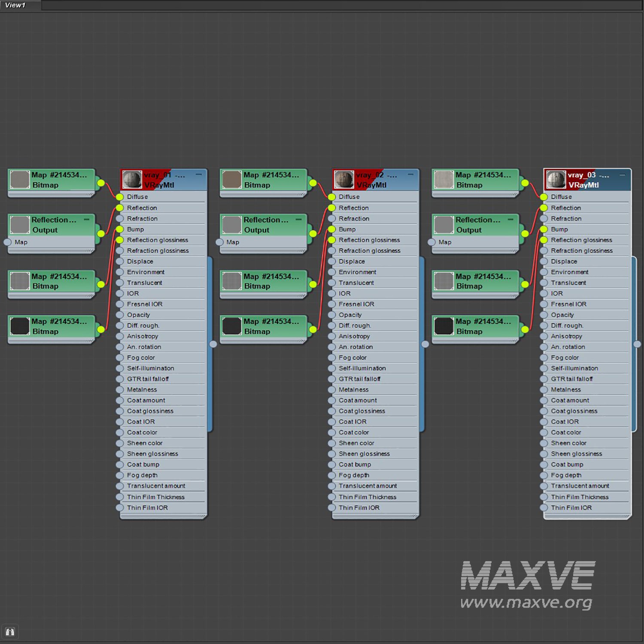Open the www.maxve.org watermark link

pyautogui.click(x=526, y=602)
